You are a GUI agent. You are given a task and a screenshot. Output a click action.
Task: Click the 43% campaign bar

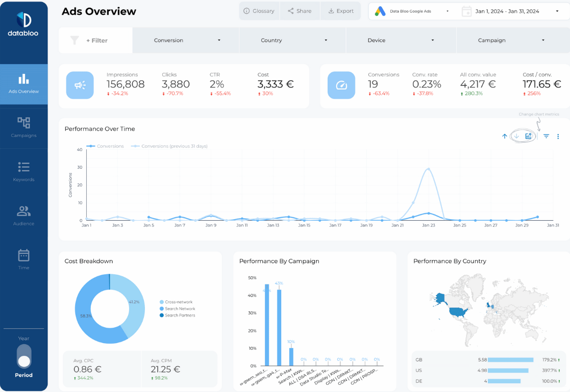coord(279,327)
